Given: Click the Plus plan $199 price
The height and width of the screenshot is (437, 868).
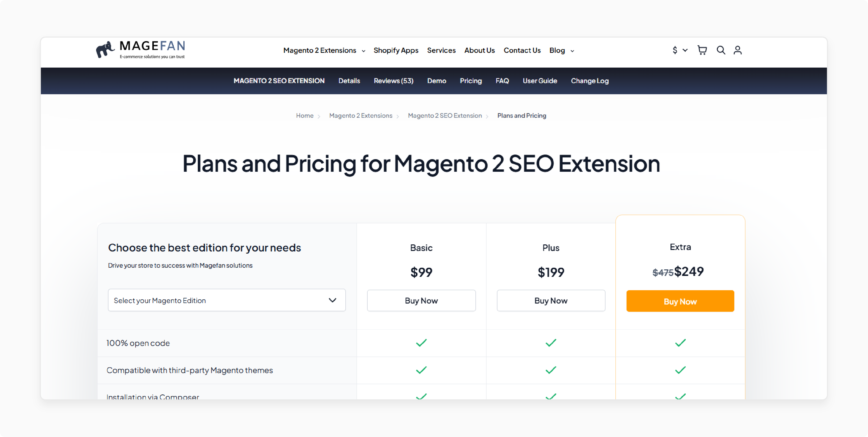Looking at the screenshot, I should (551, 272).
